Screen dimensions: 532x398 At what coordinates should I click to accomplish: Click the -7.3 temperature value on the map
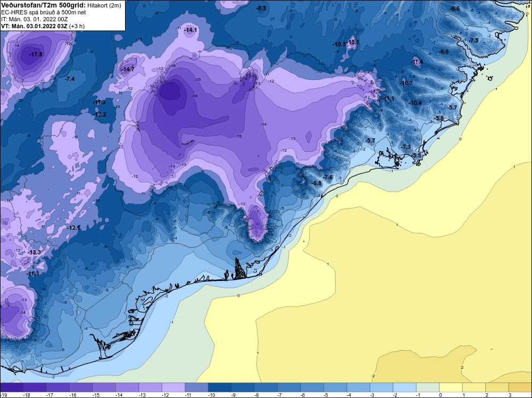[x=406, y=147]
